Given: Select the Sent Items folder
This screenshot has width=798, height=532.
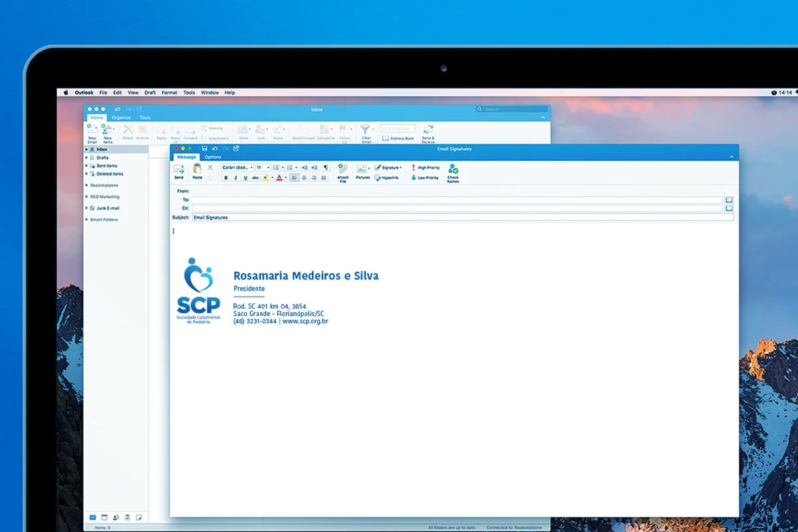Looking at the screenshot, I should 106,166.
